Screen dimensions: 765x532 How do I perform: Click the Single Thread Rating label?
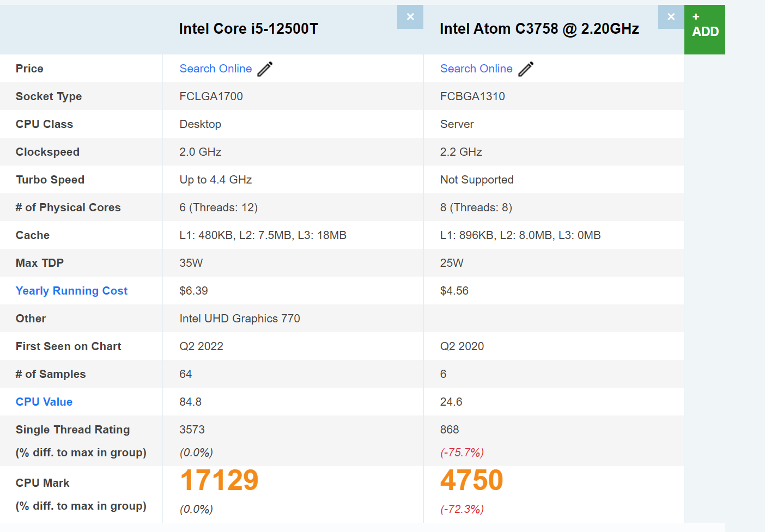coord(73,430)
